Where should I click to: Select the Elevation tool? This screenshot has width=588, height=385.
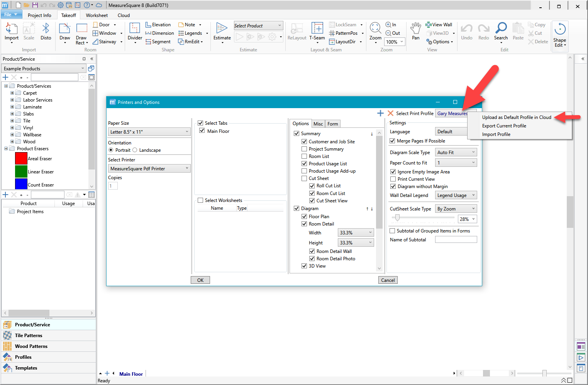click(x=158, y=25)
